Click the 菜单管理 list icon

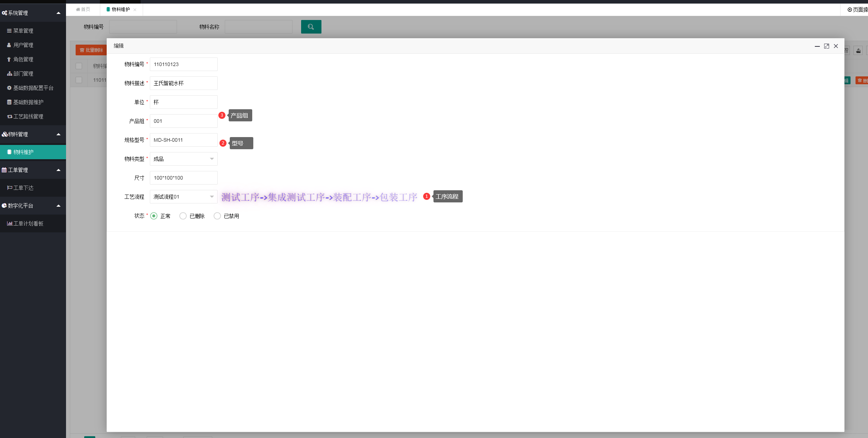(9, 31)
